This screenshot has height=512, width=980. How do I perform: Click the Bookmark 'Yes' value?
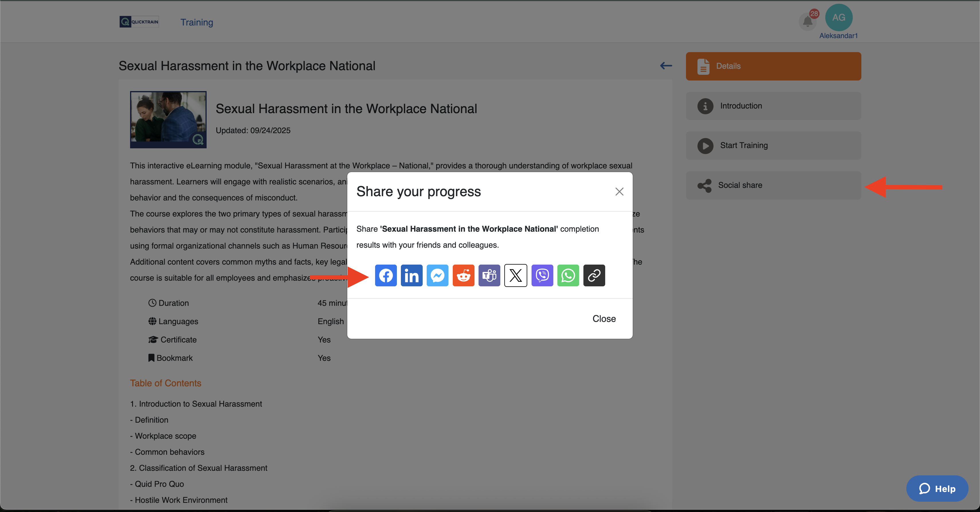point(324,358)
